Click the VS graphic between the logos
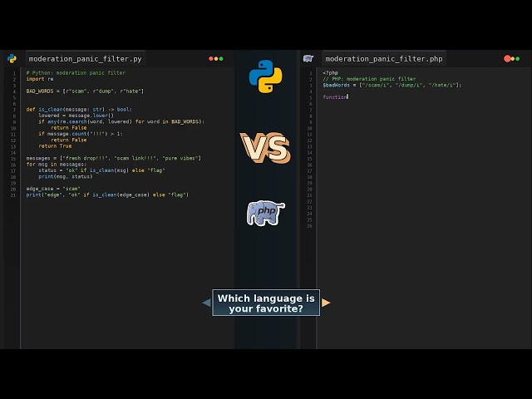Screen dimensions: 532x399 (x=265, y=148)
